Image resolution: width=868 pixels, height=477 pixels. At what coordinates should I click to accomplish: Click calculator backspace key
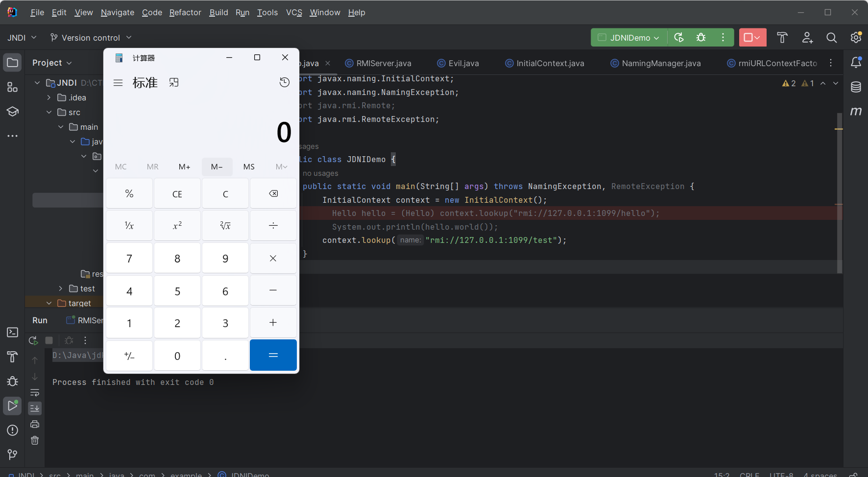(273, 193)
